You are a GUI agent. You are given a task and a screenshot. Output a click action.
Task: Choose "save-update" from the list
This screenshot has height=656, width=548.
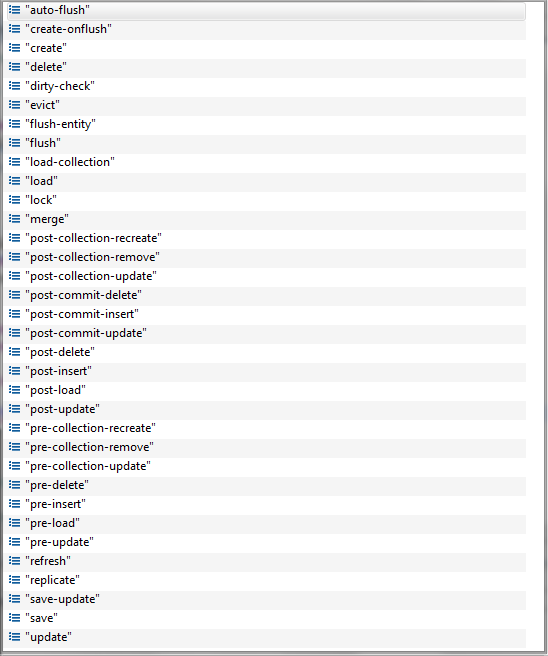[x=266, y=599]
